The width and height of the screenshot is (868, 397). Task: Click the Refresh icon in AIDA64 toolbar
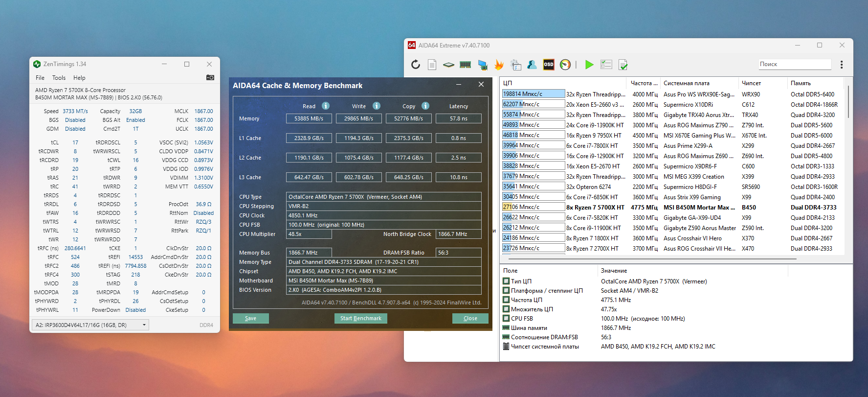pyautogui.click(x=416, y=65)
